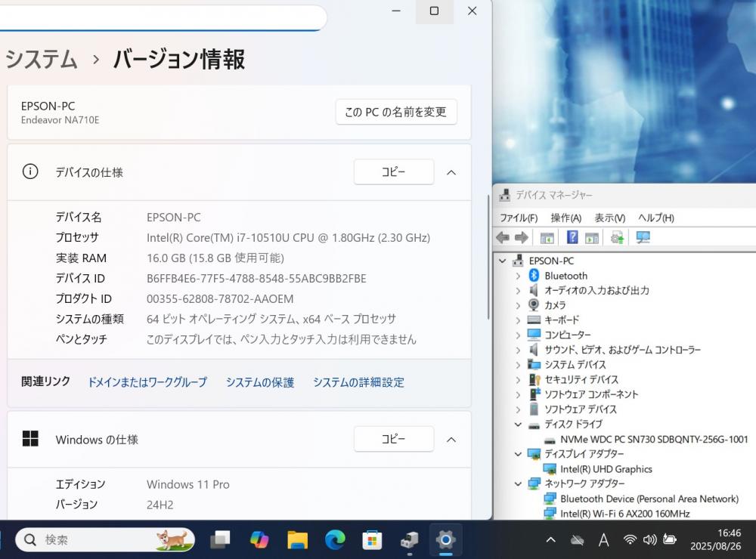
Task: Click コピー button in デバイスの仕様 section
Action: click(394, 171)
